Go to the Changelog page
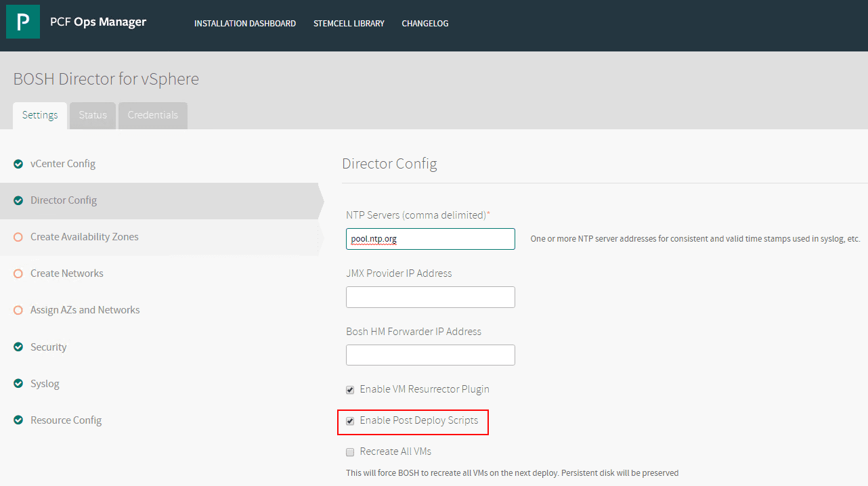This screenshot has width=868, height=486. (425, 23)
